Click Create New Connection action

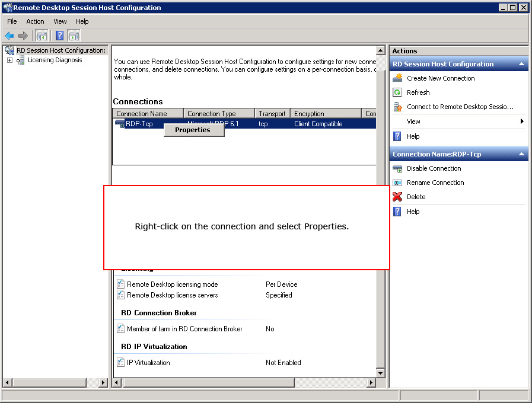(441, 78)
